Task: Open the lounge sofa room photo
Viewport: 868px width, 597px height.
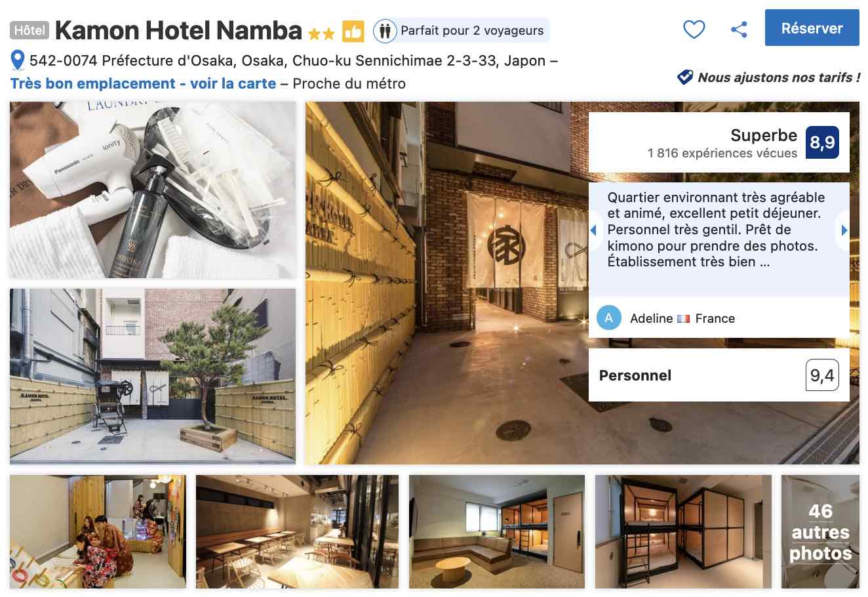Action: (x=497, y=531)
